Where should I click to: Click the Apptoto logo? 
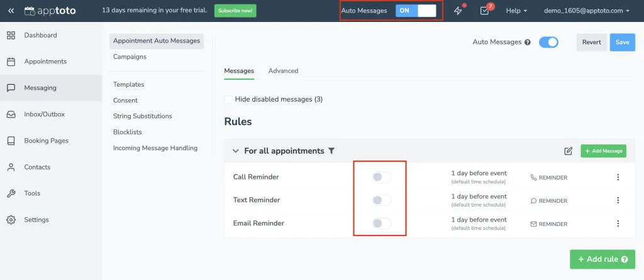point(50,11)
